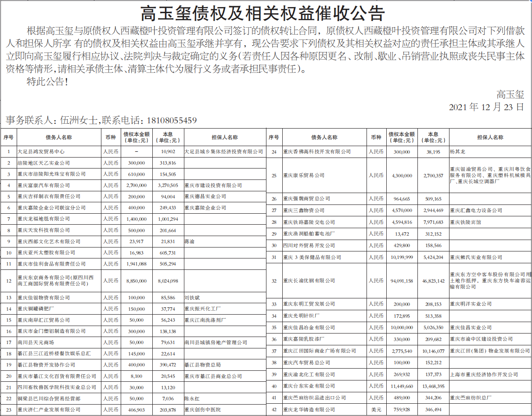532x416 pixels.
Task: Click the principal 4,300,000
Action: coord(402,176)
